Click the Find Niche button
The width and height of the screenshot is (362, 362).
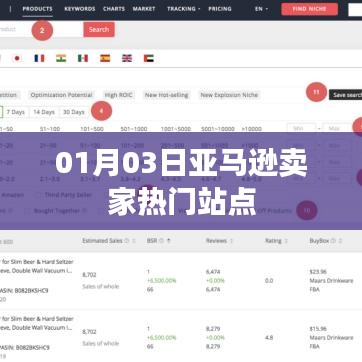coord(309,9)
